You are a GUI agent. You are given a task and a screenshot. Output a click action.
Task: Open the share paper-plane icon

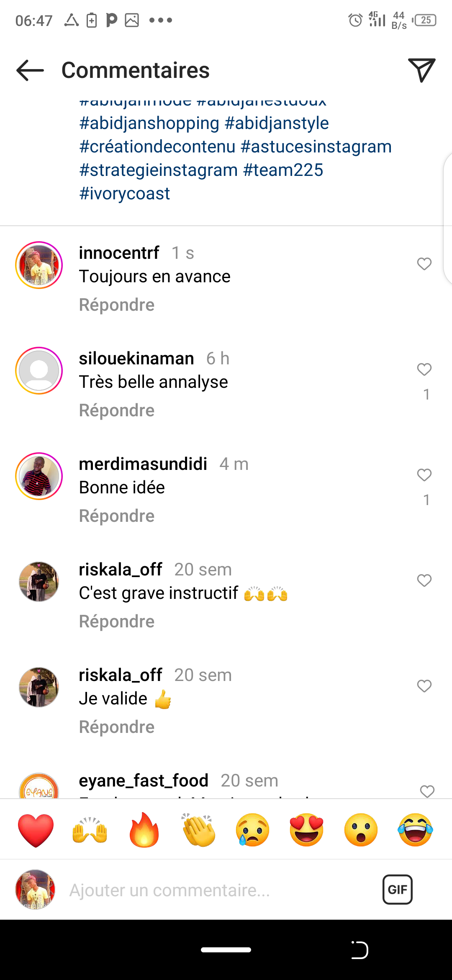point(421,70)
